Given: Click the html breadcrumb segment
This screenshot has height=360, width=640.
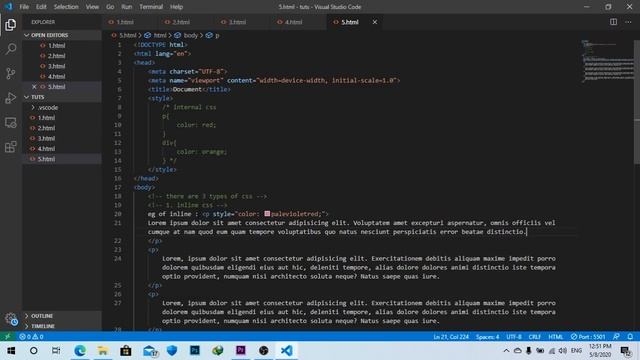Looking at the screenshot, I should click(156, 36).
